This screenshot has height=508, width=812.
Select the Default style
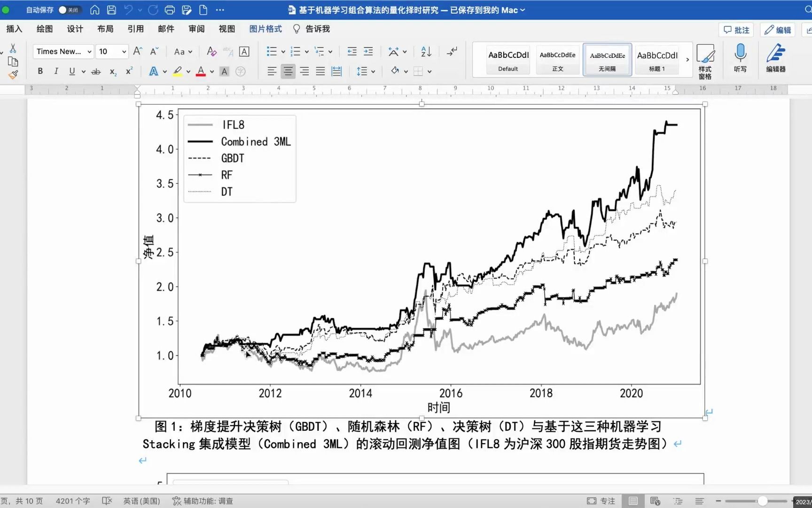click(x=508, y=60)
